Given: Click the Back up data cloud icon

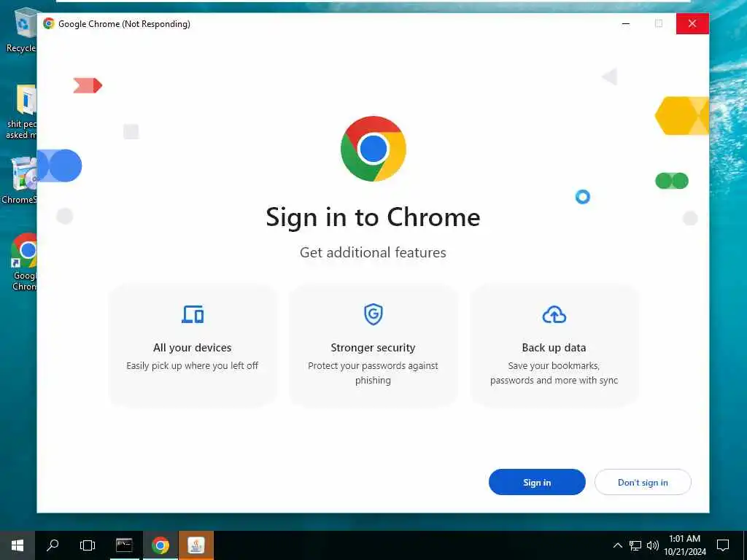Looking at the screenshot, I should pyautogui.click(x=554, y=314).
